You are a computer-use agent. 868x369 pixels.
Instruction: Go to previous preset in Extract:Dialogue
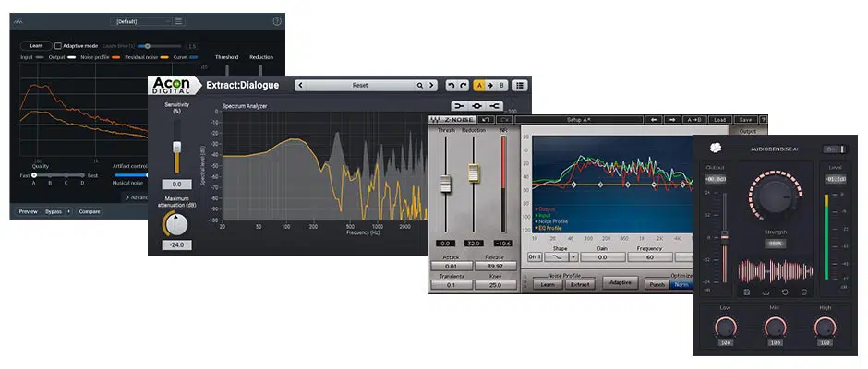pyautogui.click(x=300, y=86)
